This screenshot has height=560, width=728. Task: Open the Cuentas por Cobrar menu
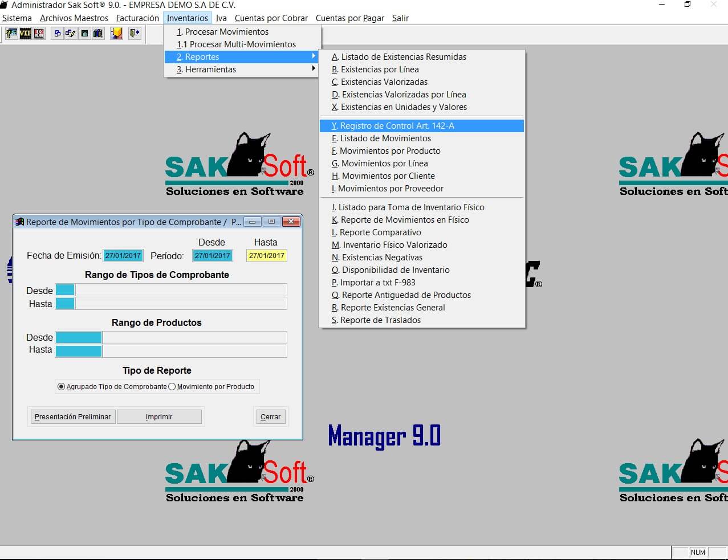[x=271, y=18]
